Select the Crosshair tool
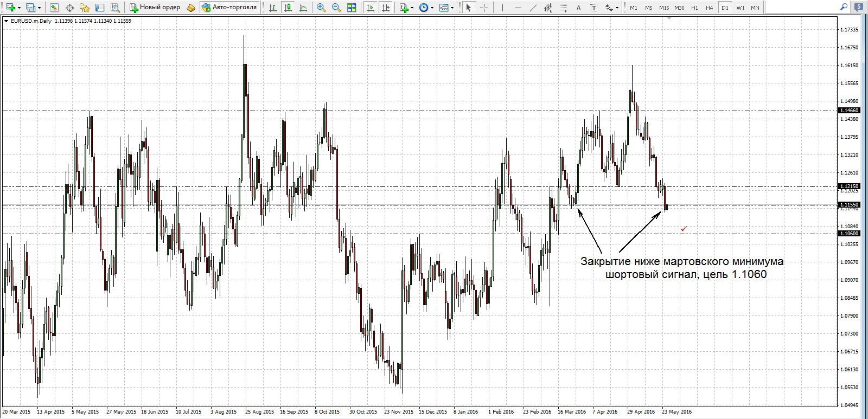This screenshot has height=419, width=868. (x=484, y=8)
